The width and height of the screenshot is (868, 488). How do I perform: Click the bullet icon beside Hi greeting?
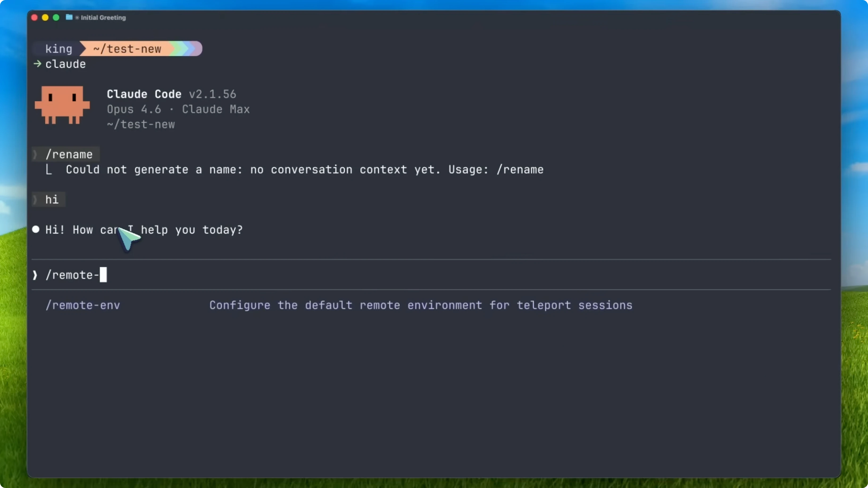click(x=36, y=230)
